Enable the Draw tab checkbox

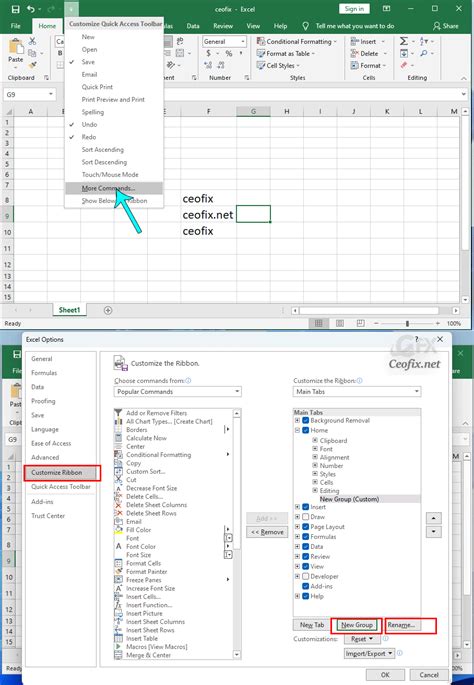tap(305, 517)
